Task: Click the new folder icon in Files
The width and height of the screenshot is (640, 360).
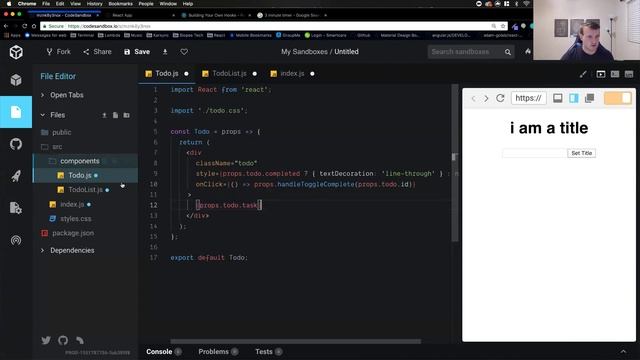Action: point(127,115)
